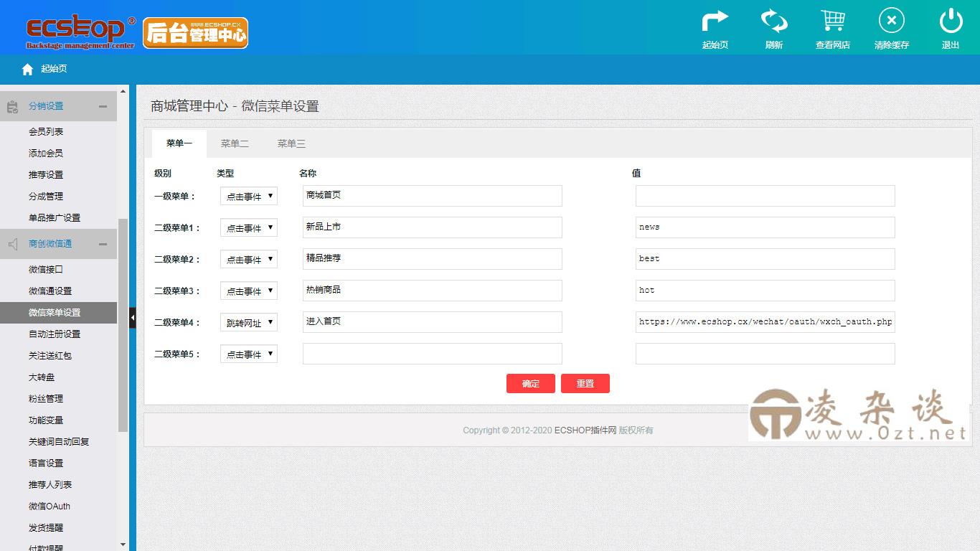This screenshot has width=980, height=551.
Task: Click the name field containing 进入首页
Action: [433, 322]
